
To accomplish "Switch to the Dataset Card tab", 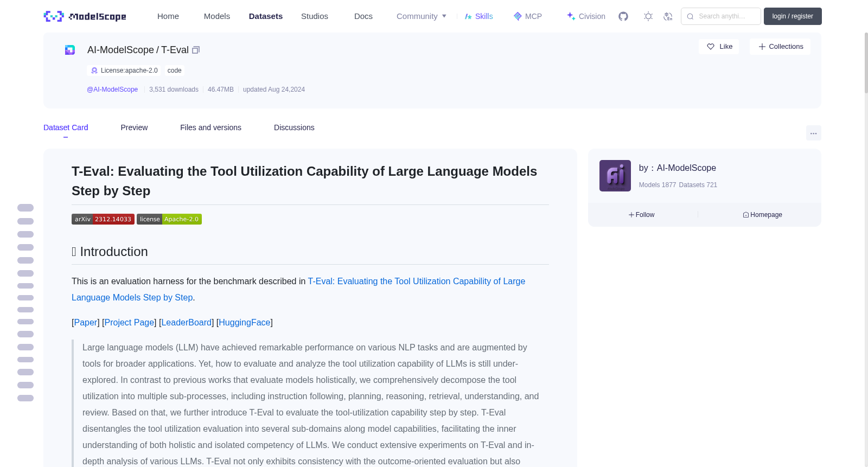I will 66,127.
